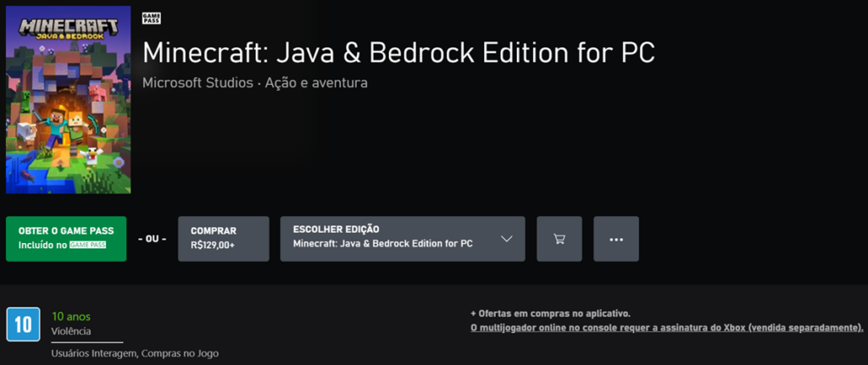
Task: Click the Minecraft: Java & Bedrock Edition title
Action: (398, 52)
